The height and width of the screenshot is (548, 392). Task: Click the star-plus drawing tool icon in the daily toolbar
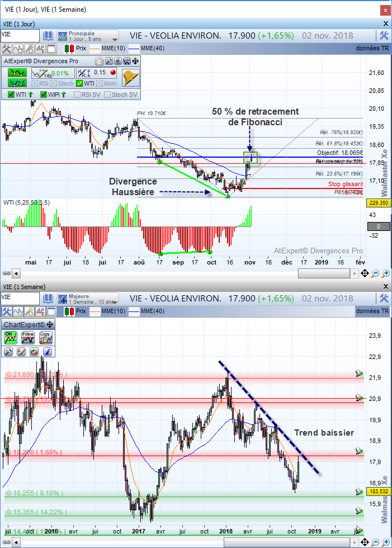[29, 49]
